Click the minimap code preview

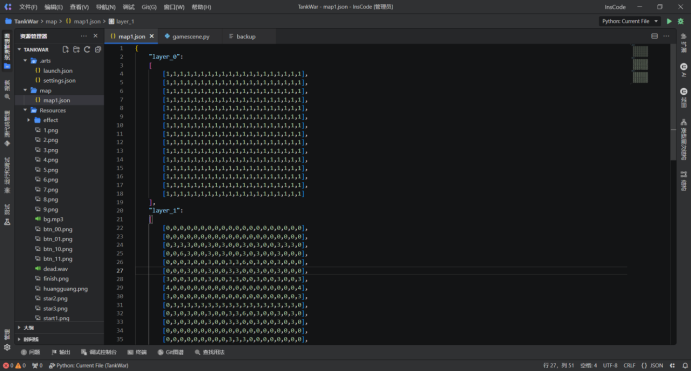(640, 64)
